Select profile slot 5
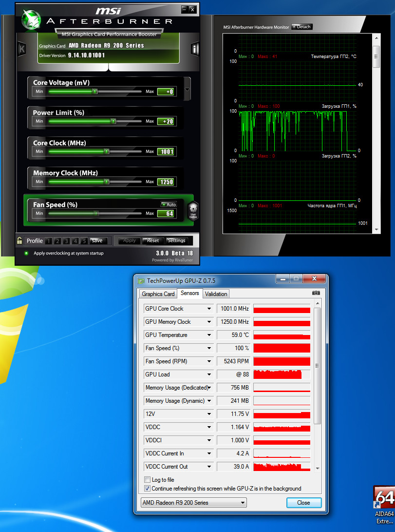Image resolution: width=395 pixels, height=532 pixels. click(x=84, y=241)
